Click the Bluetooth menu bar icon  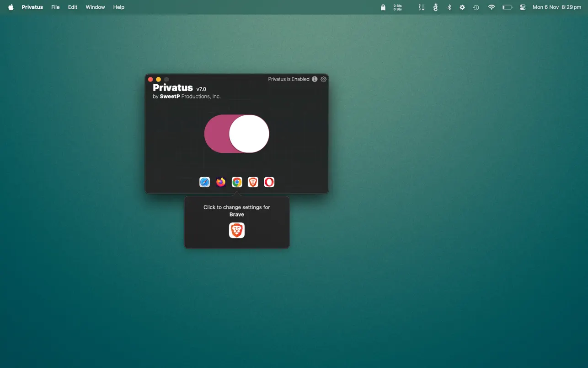(x=449, y=7)
